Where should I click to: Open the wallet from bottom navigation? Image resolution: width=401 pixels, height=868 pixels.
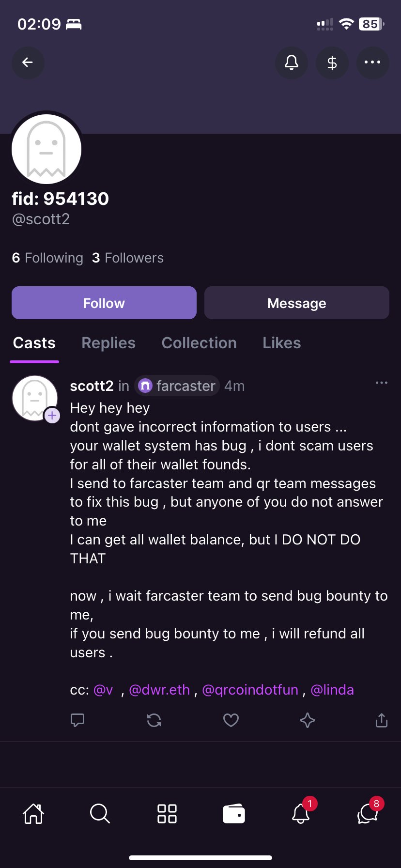coord(234,814)
